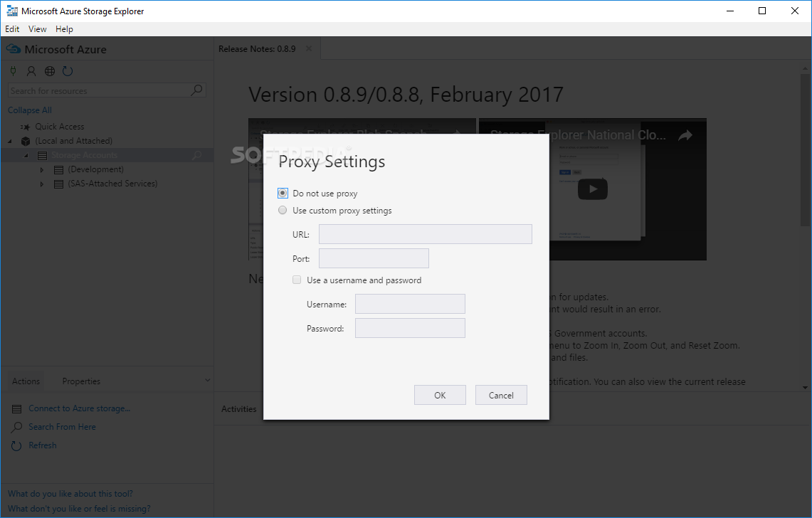Open the Edit menu
812x518 pixels.
[x=12, y=29]
